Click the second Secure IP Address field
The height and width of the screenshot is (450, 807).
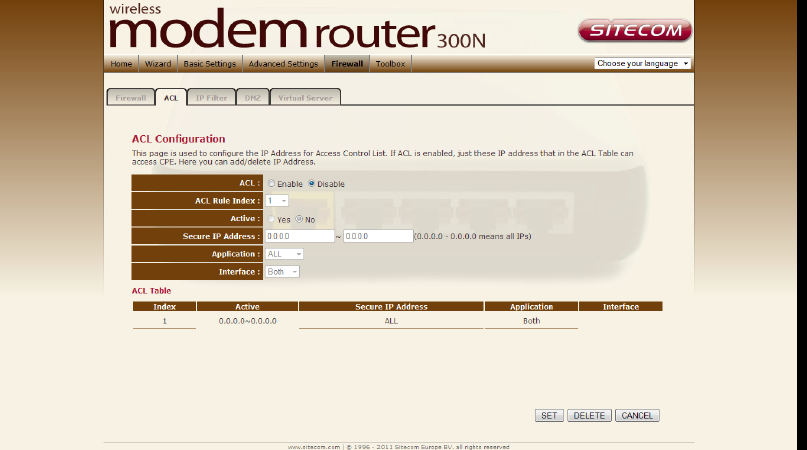coord(378,236)
